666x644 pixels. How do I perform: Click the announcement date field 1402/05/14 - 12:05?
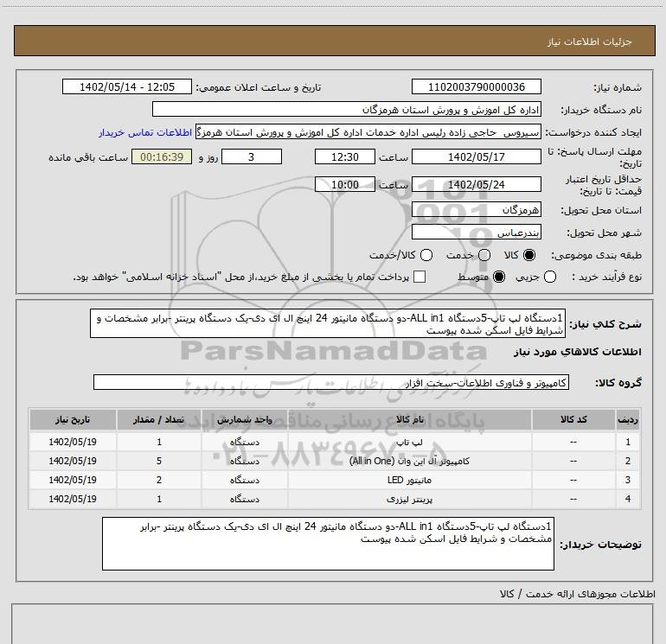point(127,86)
